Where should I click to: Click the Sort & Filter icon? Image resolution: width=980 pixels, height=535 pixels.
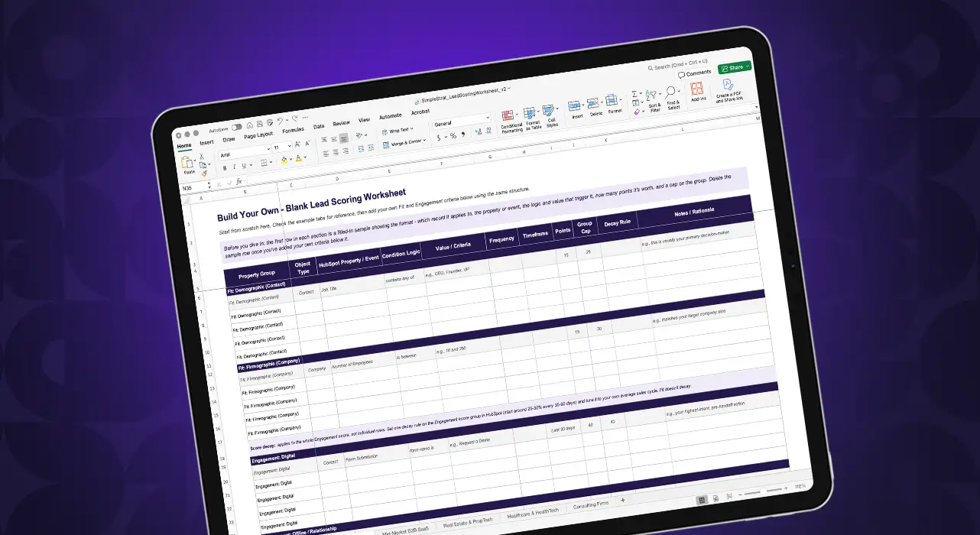click(x=651, y=95)
